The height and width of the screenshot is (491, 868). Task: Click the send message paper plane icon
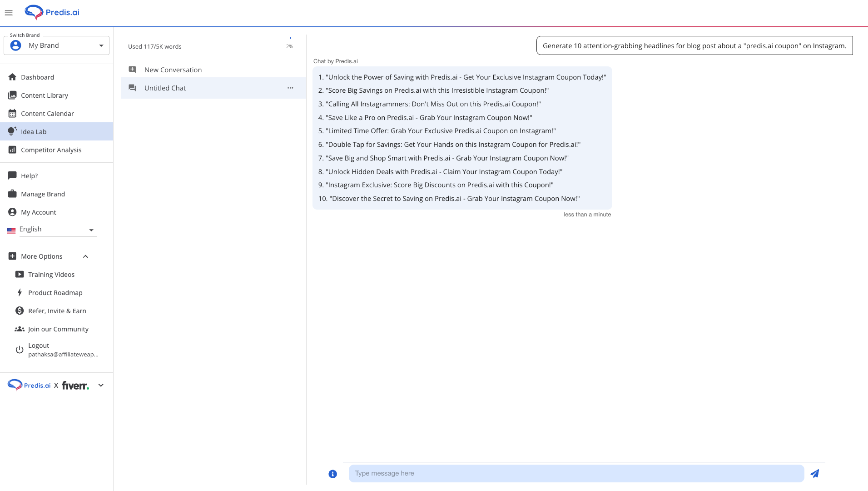pos(814,474)
